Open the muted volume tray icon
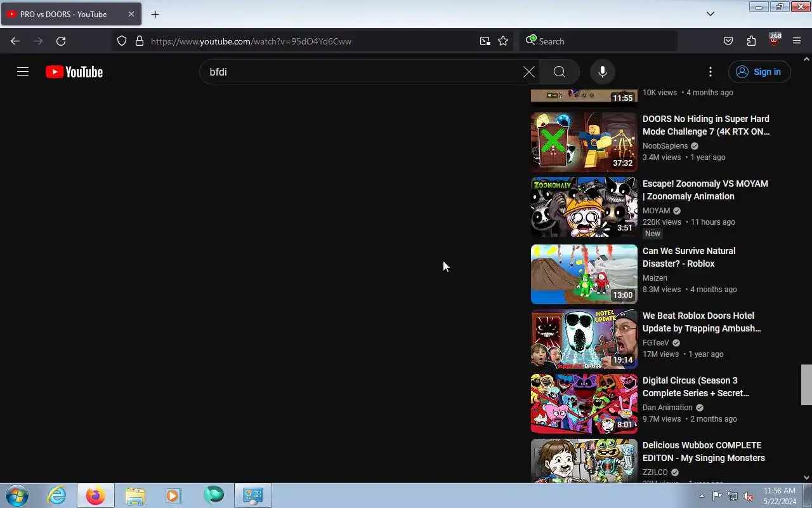 click(748, 496)
